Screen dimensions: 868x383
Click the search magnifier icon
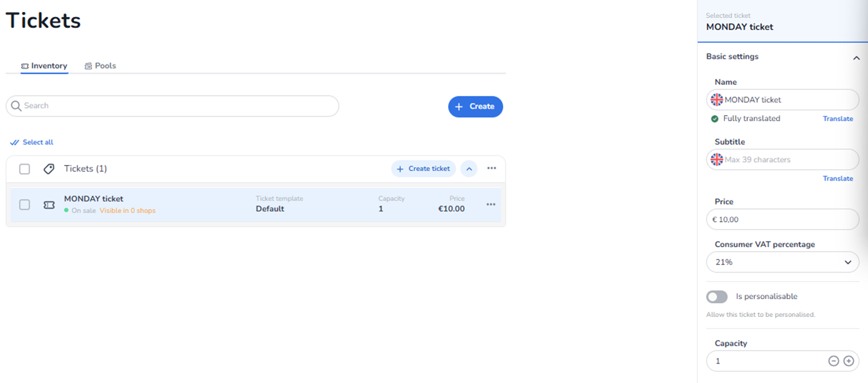(x=16, y=106)
